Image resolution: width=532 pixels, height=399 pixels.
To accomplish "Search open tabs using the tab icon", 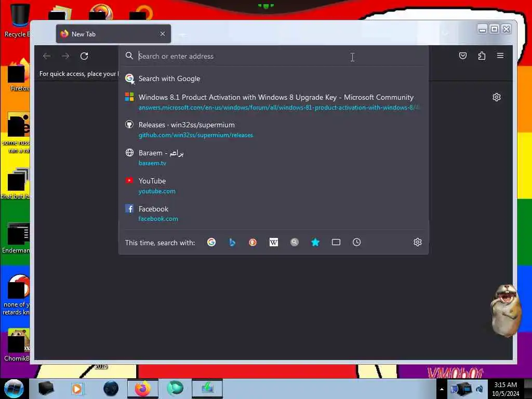I will point(336,242).
